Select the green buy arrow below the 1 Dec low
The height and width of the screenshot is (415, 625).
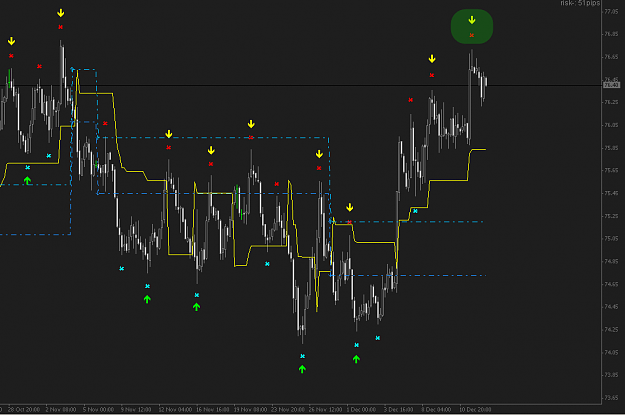click(x=356, y=359)
